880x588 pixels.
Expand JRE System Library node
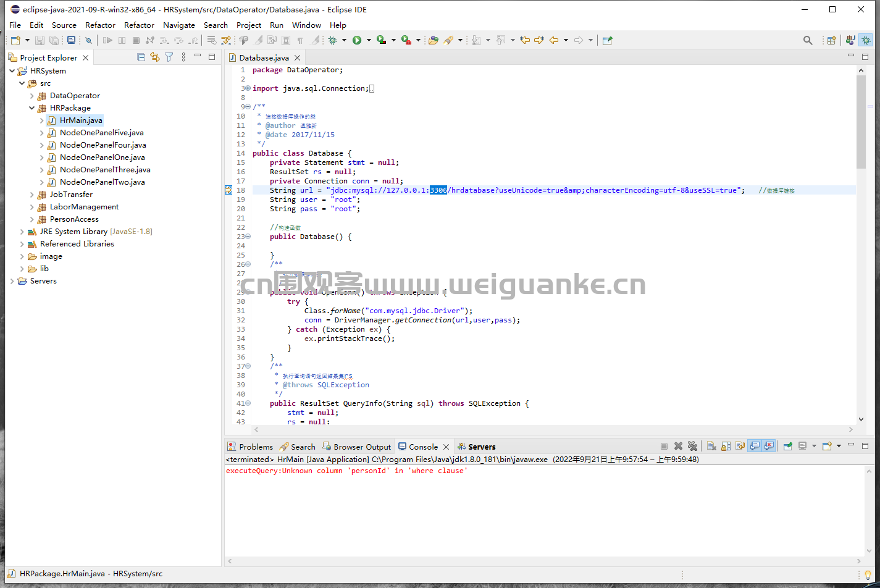pyautogui.click(x=22, y=232)
